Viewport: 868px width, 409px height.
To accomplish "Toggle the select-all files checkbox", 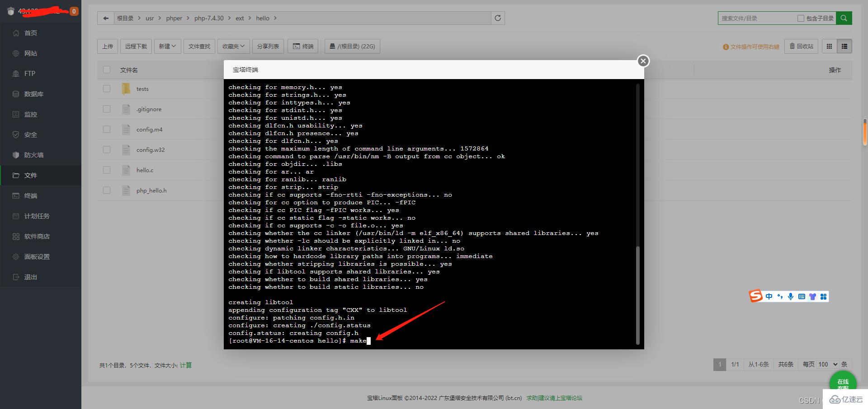I will [x=107, y=70].
